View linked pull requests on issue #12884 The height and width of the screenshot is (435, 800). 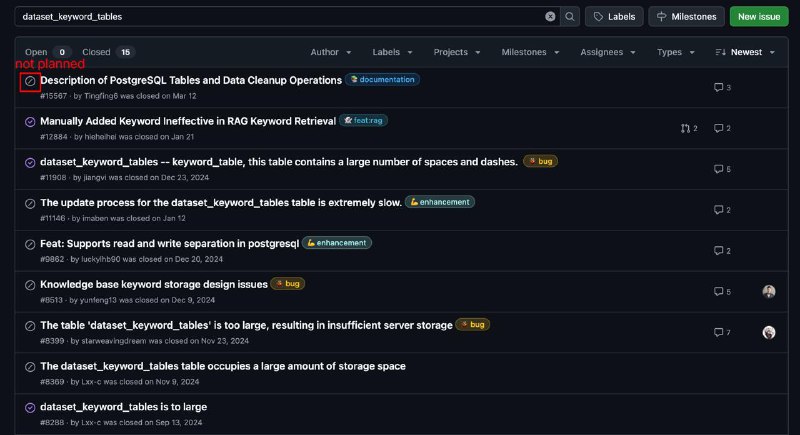[689, 128]
